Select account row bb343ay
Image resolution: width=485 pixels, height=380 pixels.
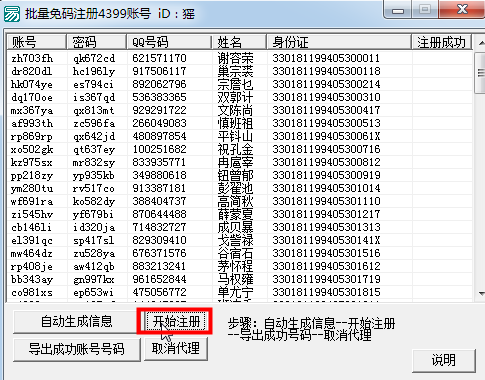coord(239,279)
